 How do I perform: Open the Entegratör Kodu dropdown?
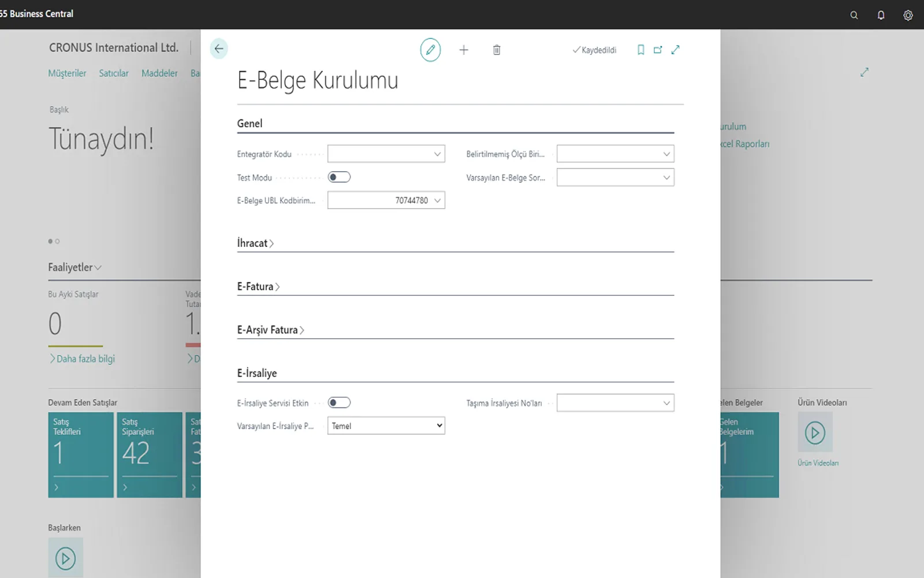point(437,154)
